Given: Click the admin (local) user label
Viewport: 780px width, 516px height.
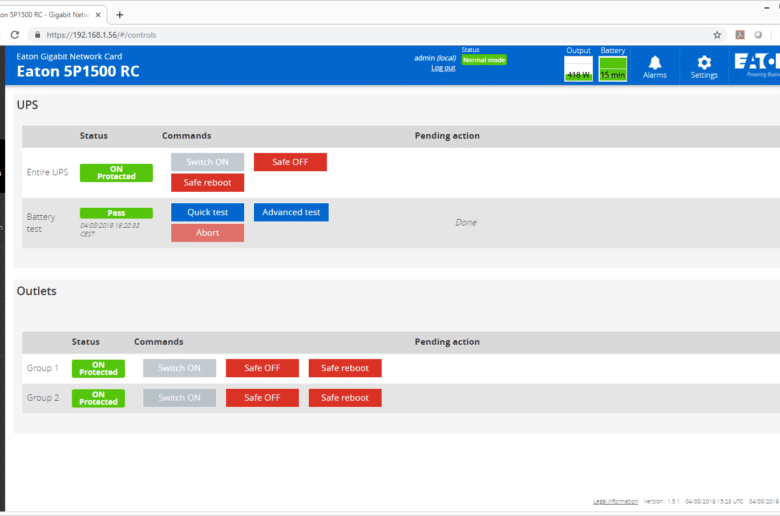Looking at the screenshot, I should pyautogui.click(x=435, y=58).
